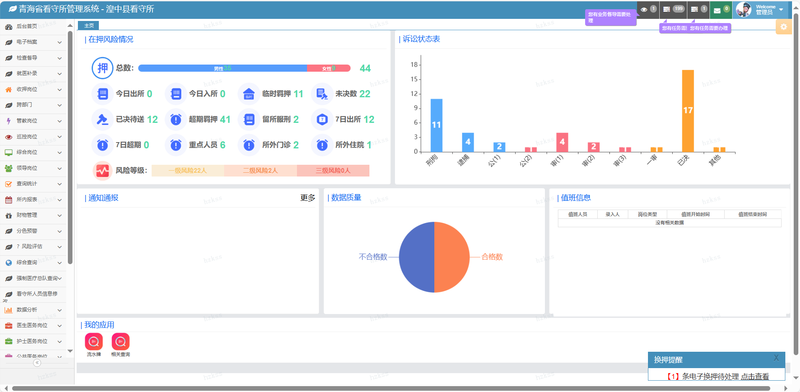
Task: Click the 超期羁押 alarm clock icon
Action: coord(176,119)
